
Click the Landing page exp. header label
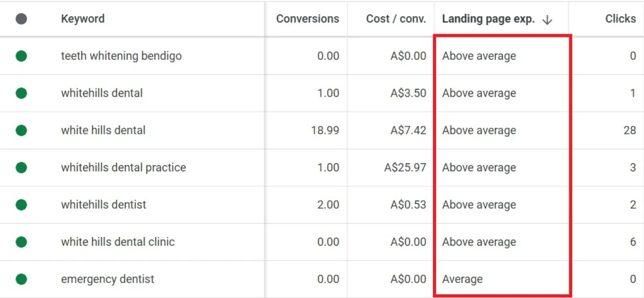[x=488, y=19]
